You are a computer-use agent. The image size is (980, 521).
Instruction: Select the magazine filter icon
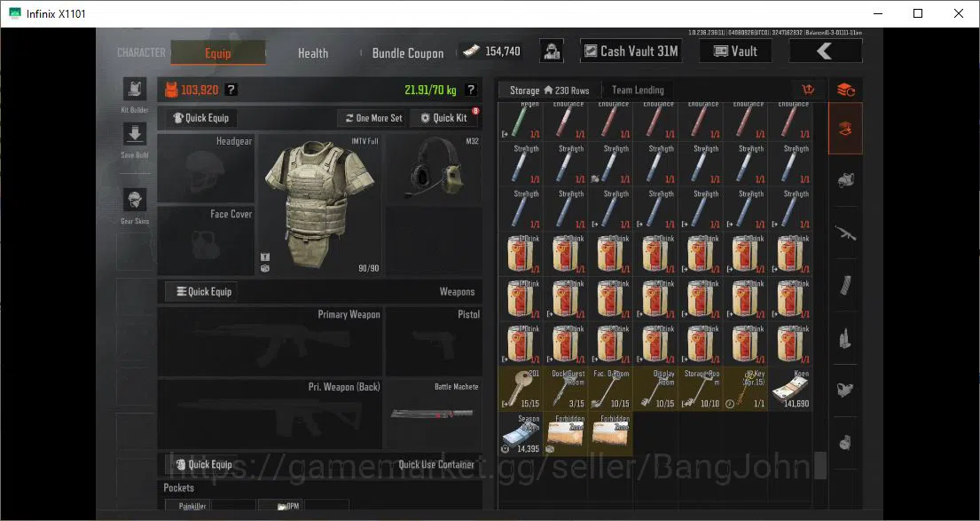[x=845, y=286]
